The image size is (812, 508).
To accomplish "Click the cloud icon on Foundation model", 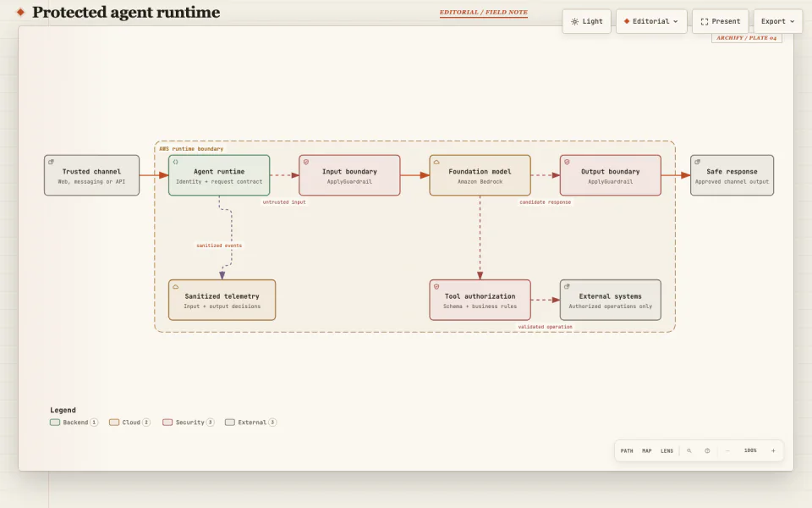I will [436, 162].
